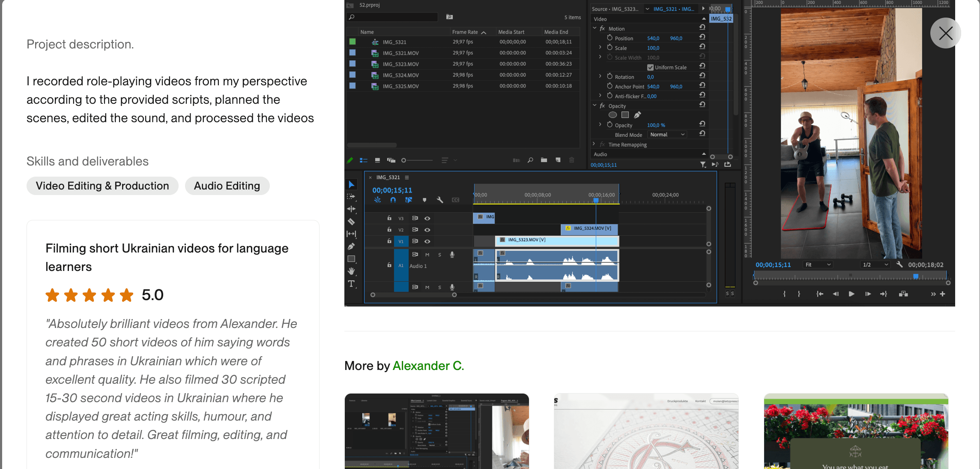Image resolution: width=980 pixels, height=469 pixels.
Task: Select the Type tool
Action: (351, 284)
